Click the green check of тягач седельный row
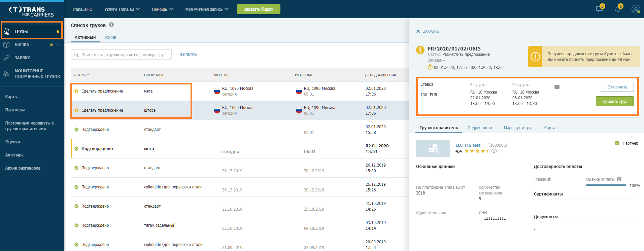 [x=76, y=225]
